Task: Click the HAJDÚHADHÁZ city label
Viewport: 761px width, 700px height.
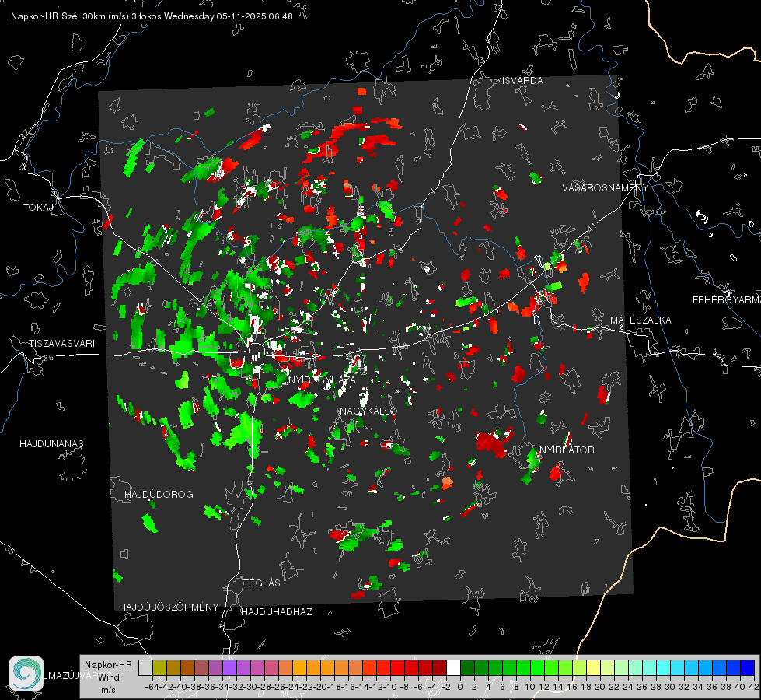Action: click(x=277, y=612)
